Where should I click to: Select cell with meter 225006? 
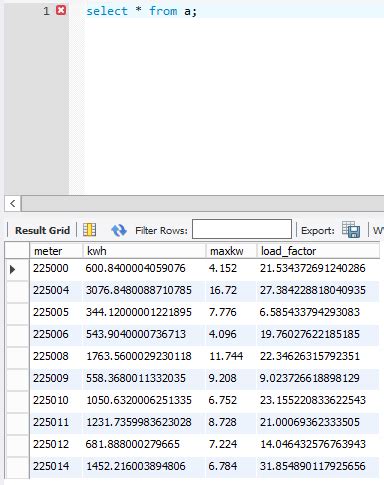(56, 334)
